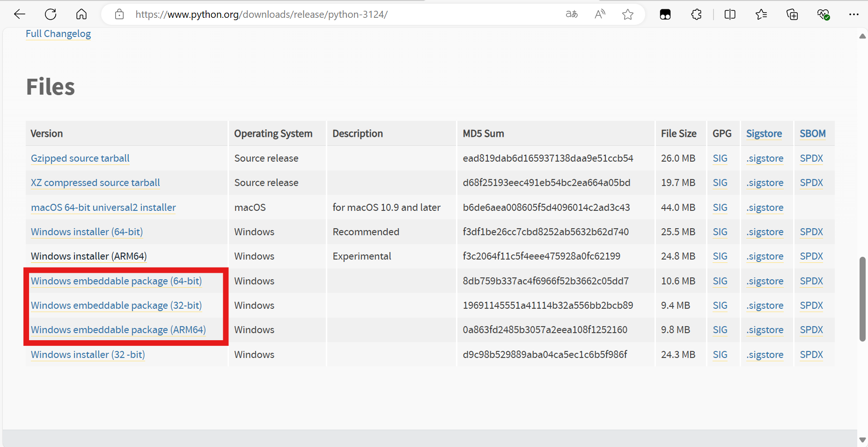Screen dimensions: 868x447
Task: Download Windows installer (32-bit)
Action: tap(88, 355)
